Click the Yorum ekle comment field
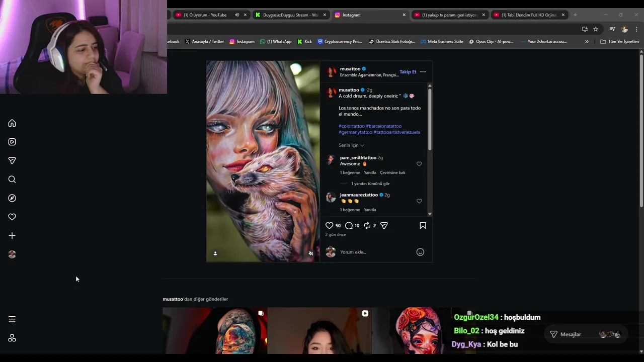The width and height of the screenshot is (644, 362). tap(375, 252)
